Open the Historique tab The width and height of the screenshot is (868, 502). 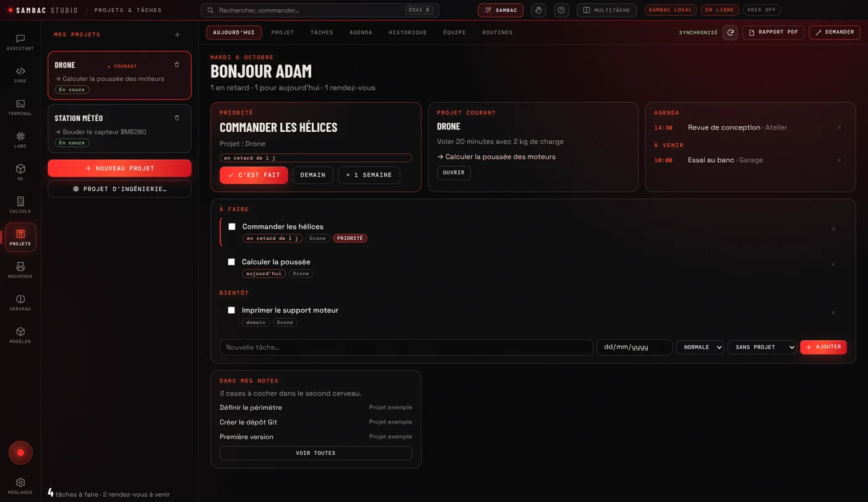point(408,32)
